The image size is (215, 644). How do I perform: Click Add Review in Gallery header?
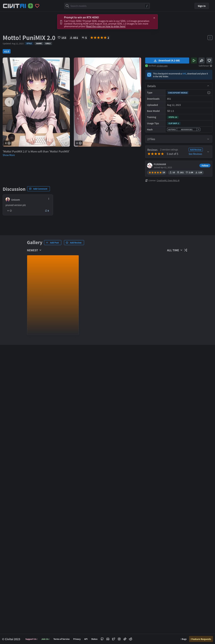click(74, 242)
